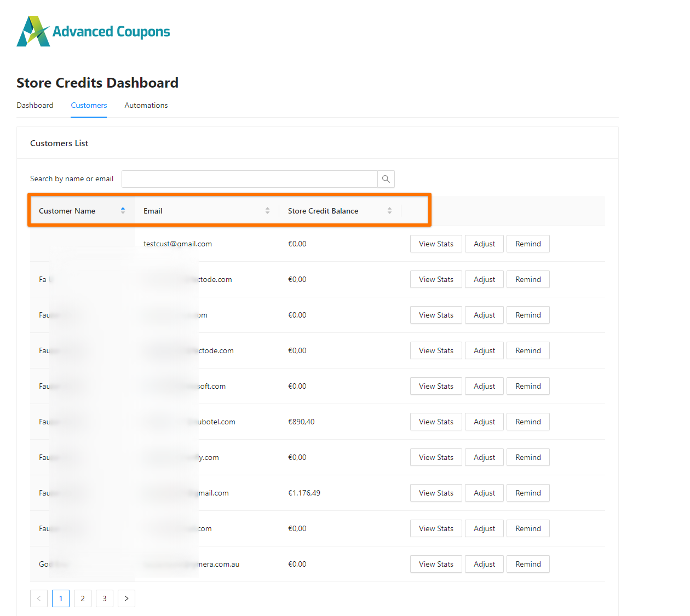Click inside the search by name field

point(249,179)
